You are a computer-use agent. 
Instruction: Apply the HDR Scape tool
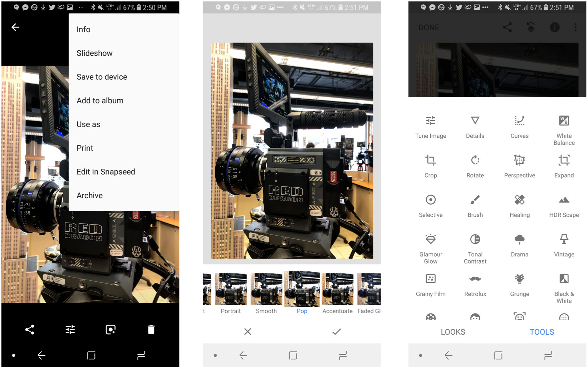click(564, 206)
